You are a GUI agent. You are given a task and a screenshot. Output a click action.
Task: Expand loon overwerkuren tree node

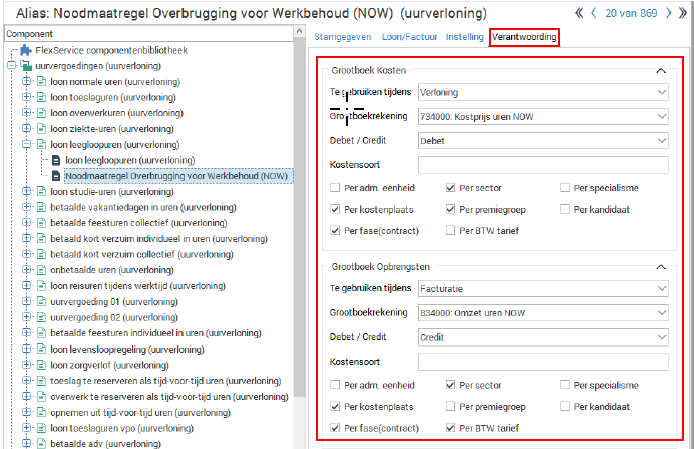26,113
